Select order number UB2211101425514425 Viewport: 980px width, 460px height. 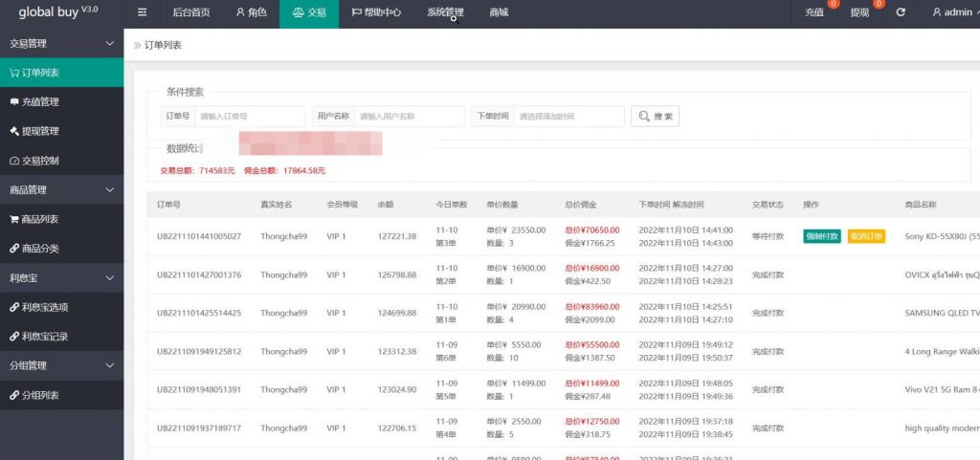pos(199,313)
